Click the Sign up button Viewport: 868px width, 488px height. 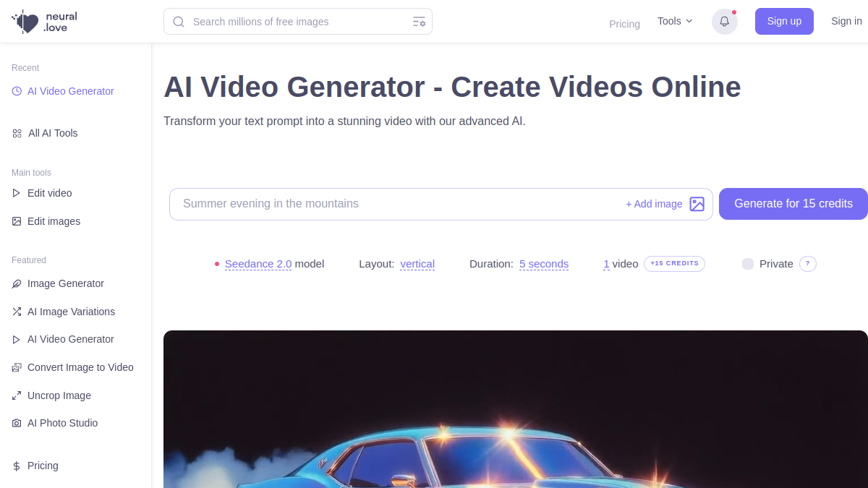(784, 21)
